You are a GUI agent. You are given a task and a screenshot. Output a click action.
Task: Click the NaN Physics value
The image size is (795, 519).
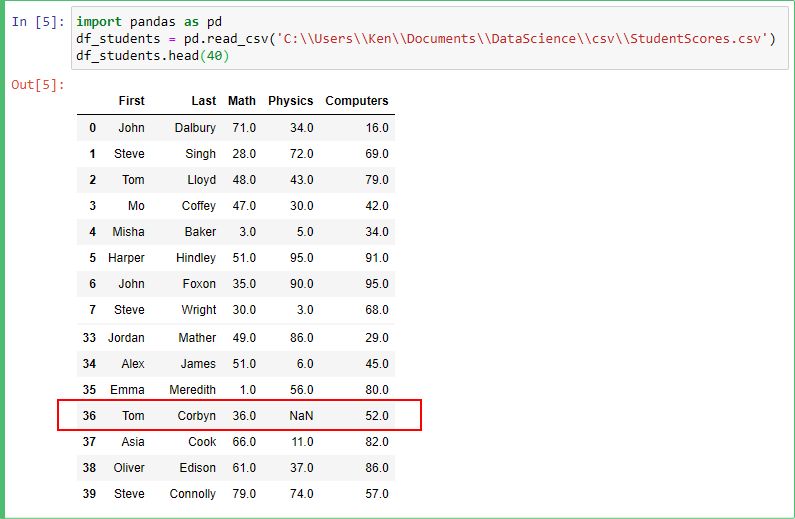pos(301,416)
